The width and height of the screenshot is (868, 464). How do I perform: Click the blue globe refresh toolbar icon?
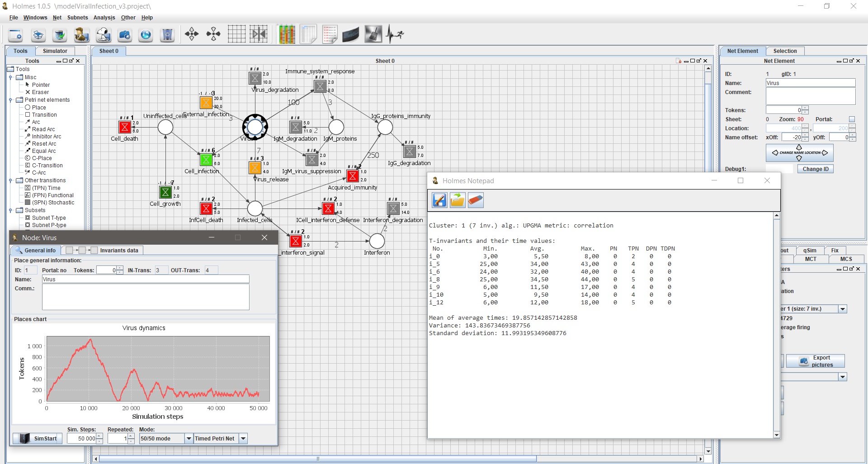146,35
